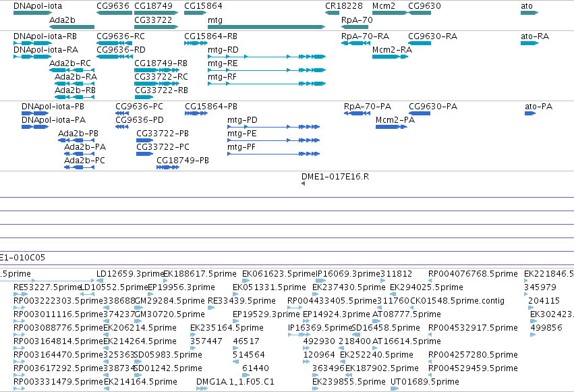Viewport: 574px width, 392px height.
Task: Click the LD12659.3prime EST feature
Action: point(100,281)
